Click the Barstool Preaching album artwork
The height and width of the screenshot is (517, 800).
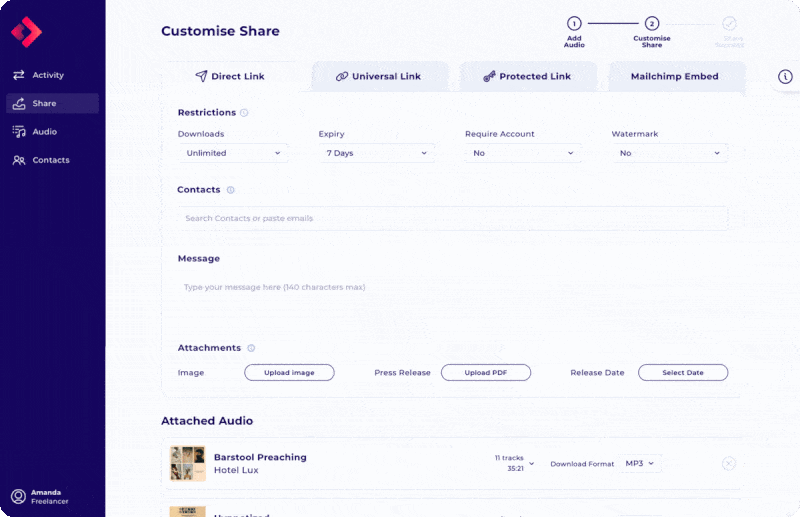pyautogui.click(x=188, y=463)
